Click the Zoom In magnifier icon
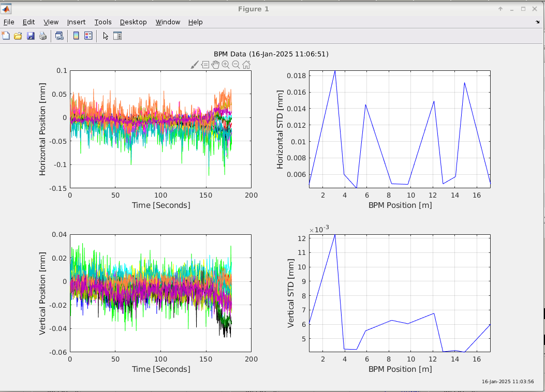This screenshot has height=392, width=545. [226, 65]
